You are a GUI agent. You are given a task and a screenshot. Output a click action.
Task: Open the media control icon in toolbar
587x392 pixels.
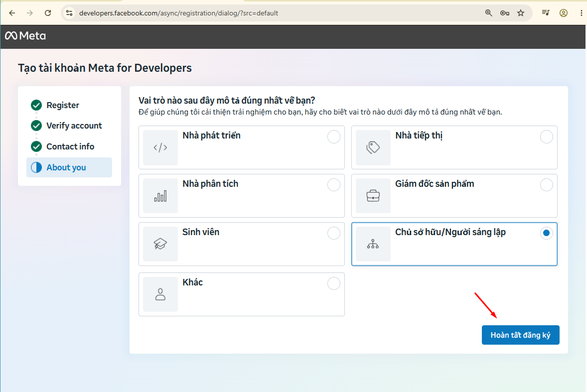[x=546, y=13]
